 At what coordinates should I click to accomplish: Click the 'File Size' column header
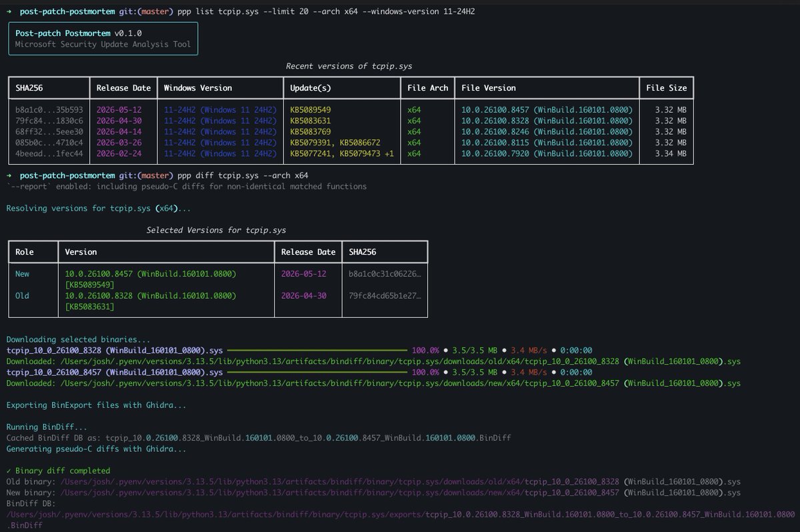pyautogui.click(x=667, y=88)
